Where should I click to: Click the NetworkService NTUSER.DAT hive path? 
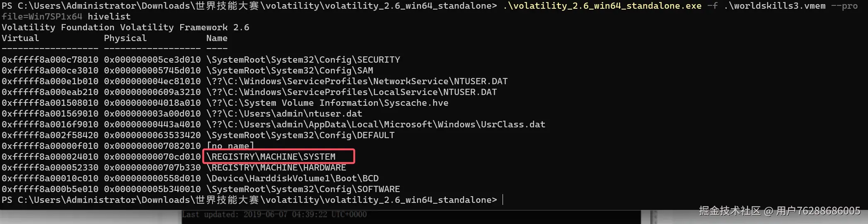(357, 81)
